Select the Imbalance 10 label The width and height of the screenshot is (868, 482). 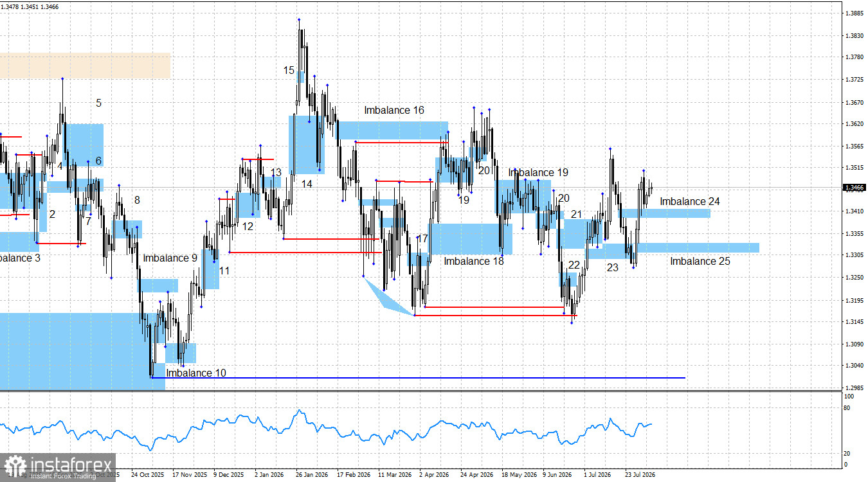(x=196, y=373)
